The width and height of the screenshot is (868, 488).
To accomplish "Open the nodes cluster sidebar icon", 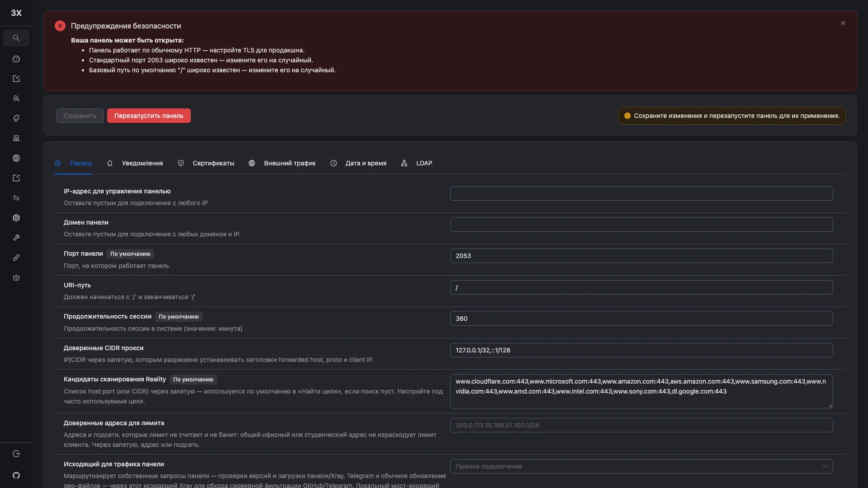I will click(16, 138).
